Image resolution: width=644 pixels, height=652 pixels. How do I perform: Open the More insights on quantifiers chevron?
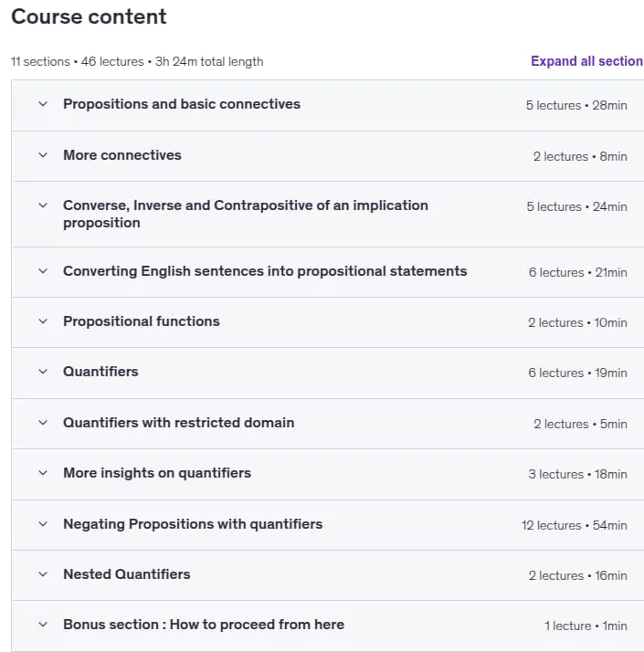tap(43, 473)
